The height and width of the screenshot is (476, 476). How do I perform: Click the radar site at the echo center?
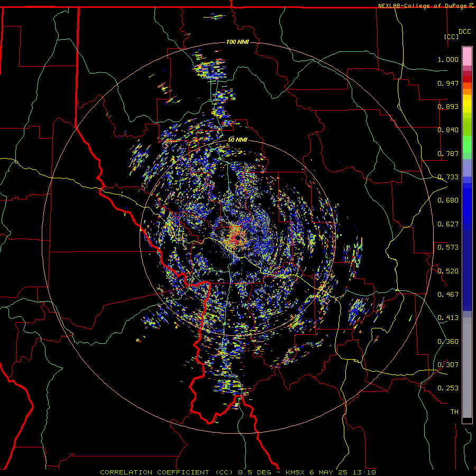(x=237, y=239)
